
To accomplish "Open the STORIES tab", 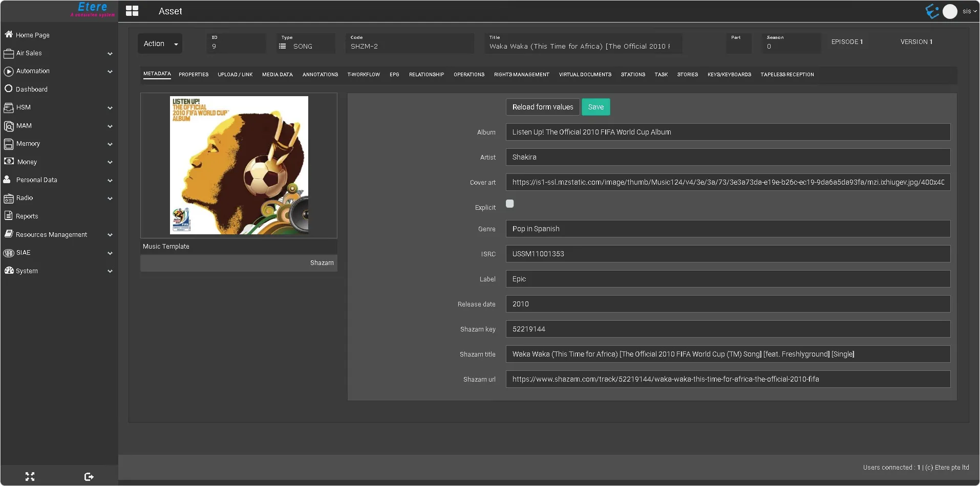I will (x=688, y=75).
